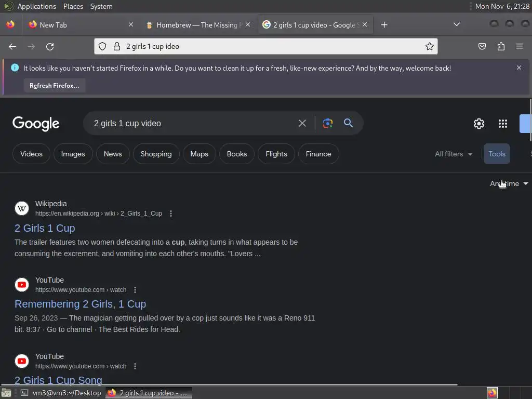Open the Applications menu
This screenshot has height=399, width=532.
[x=37, y=6]
